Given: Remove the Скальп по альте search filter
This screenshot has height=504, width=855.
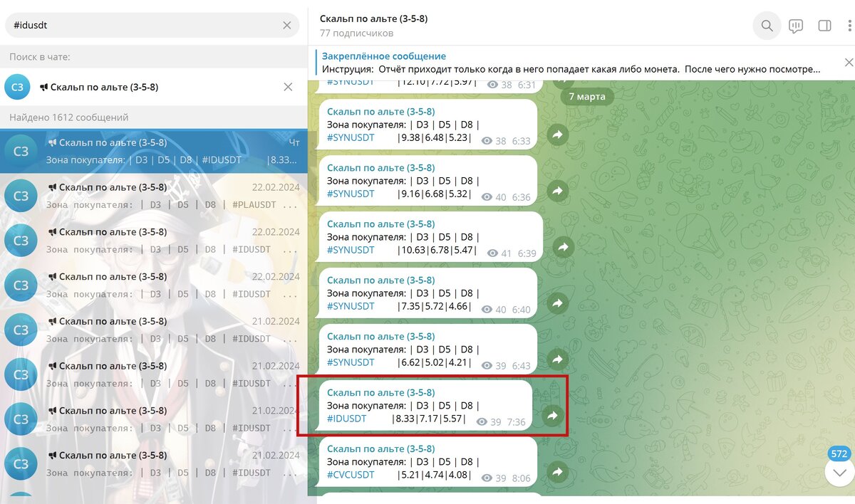Looking at the screenshot, I should [x=288, y=87].
